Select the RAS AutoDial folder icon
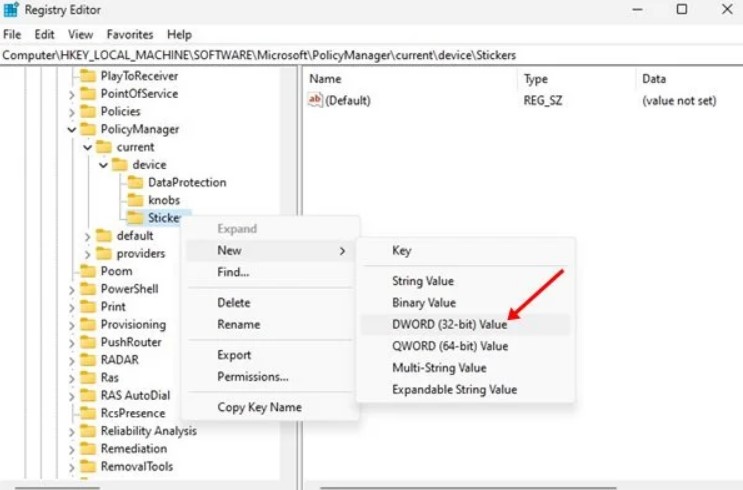This screenshot has height=490, width=743. (88, 396)
